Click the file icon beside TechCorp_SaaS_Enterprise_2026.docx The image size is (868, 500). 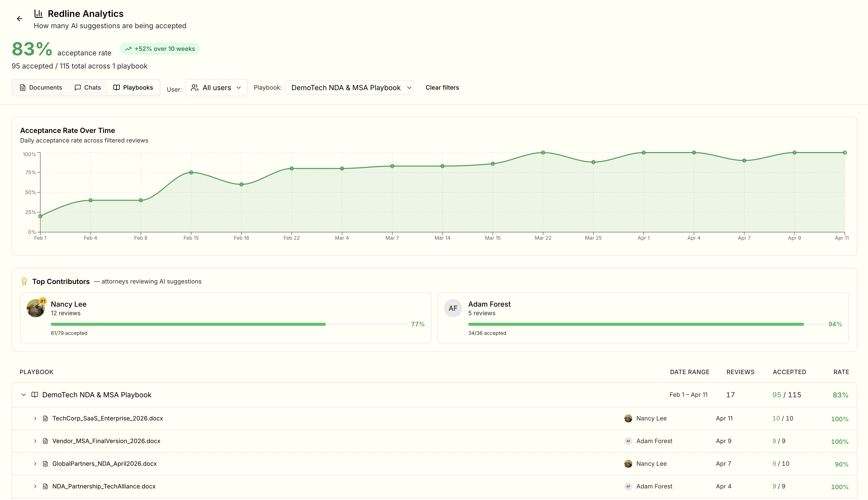[x=45, y=418]
